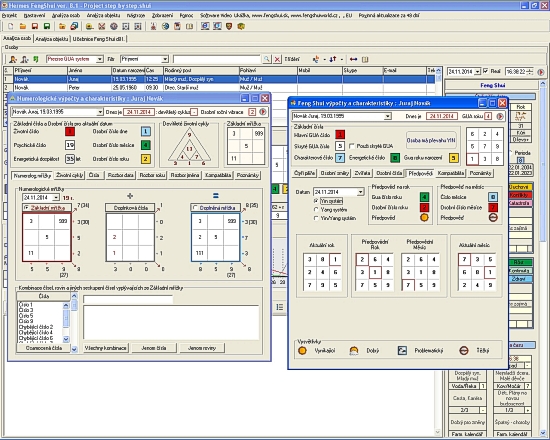
Task: Open person dropdown in Feng Shui výpočty window
Action: 387,116
